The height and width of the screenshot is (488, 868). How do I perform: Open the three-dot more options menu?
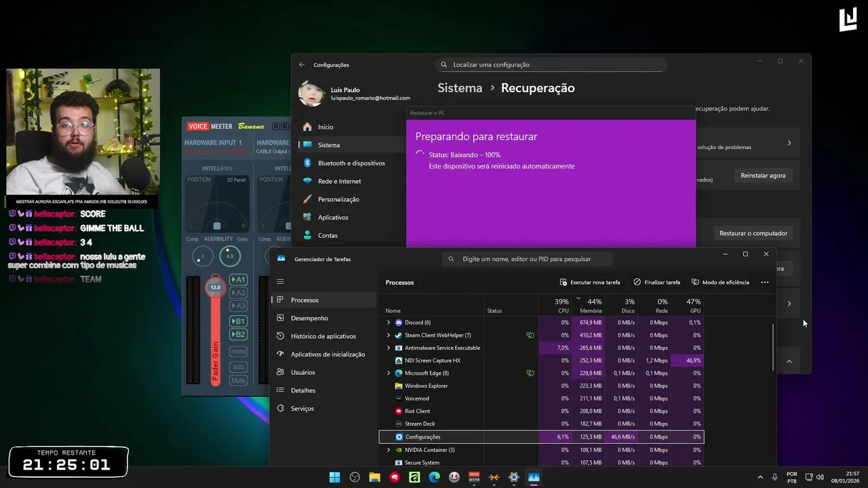tap(765, 282)
